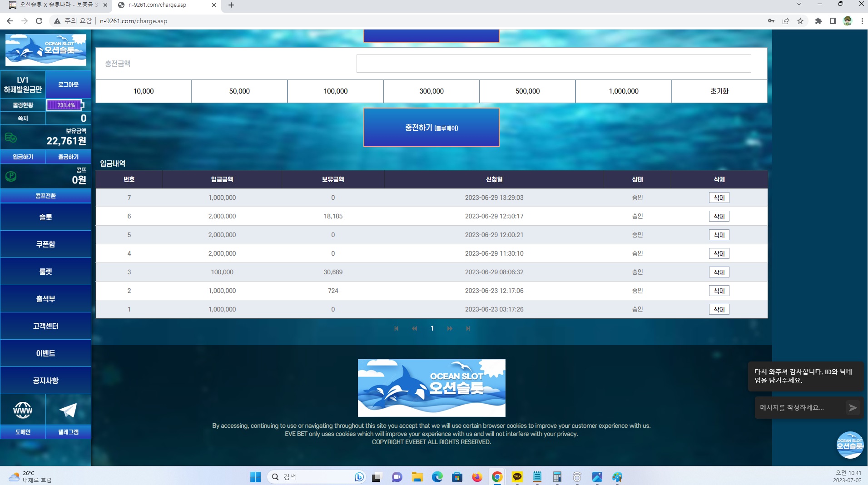Select the 100,000 amount button
Viewport: 868px width, 485px height.
(336, 91)
